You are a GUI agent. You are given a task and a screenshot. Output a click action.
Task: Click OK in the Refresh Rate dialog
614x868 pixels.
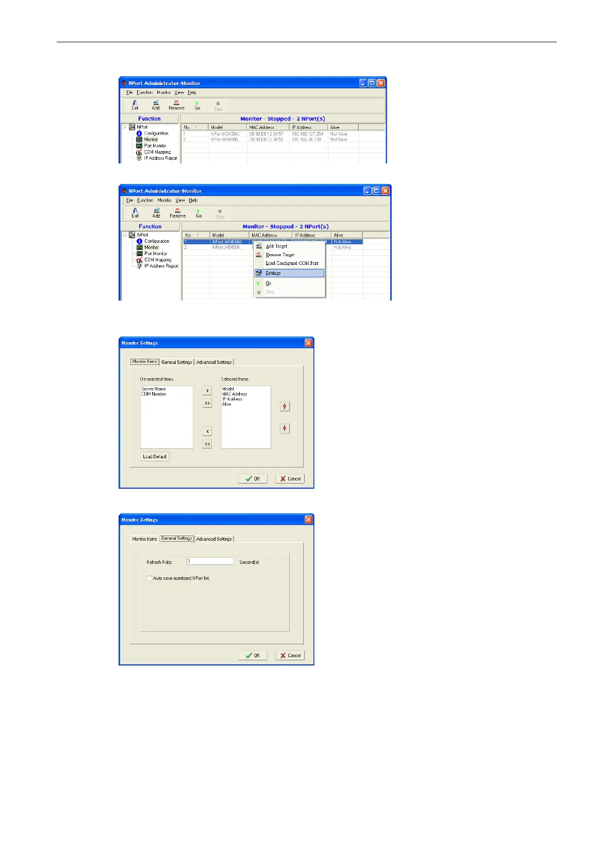253,656
